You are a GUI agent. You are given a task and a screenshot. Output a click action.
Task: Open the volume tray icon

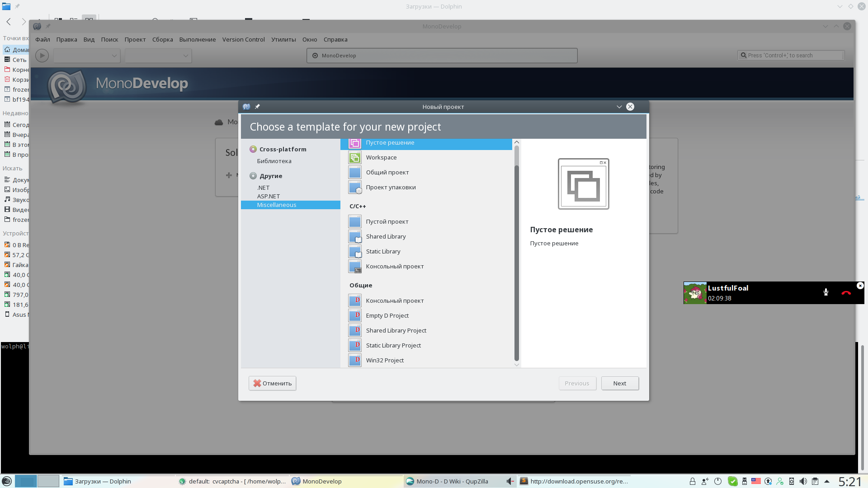coord(803,481)
